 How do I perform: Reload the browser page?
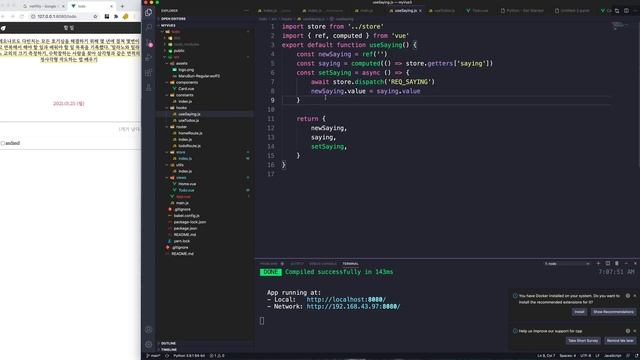tap(22, 16)
